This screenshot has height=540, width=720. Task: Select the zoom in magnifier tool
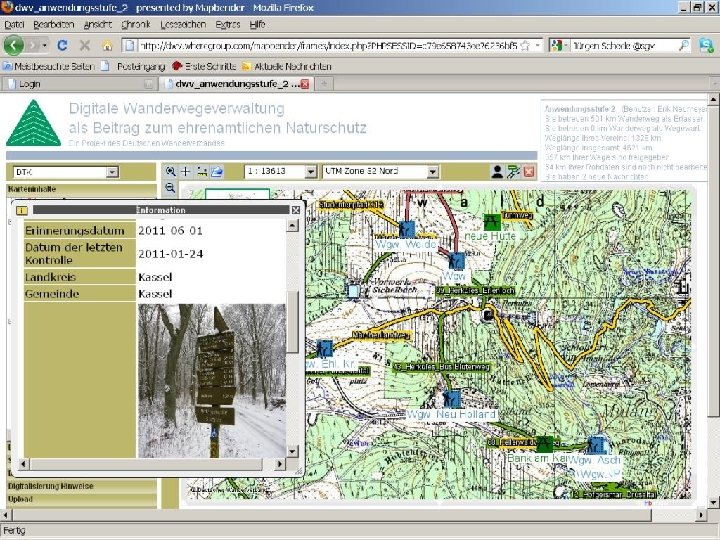coord(170,172)
